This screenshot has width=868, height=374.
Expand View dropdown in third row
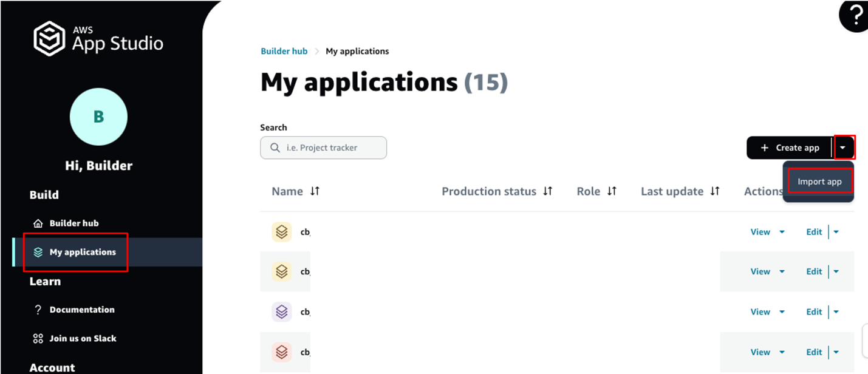coord(782,312)
